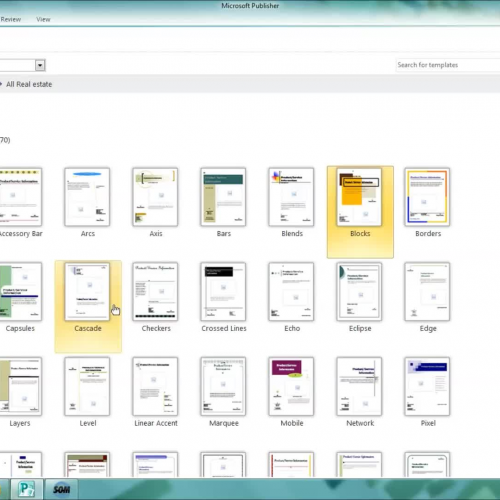The width and height of the screenshot is (500, 500).
Task: Choose the Network template
Action: coord(359,387)
